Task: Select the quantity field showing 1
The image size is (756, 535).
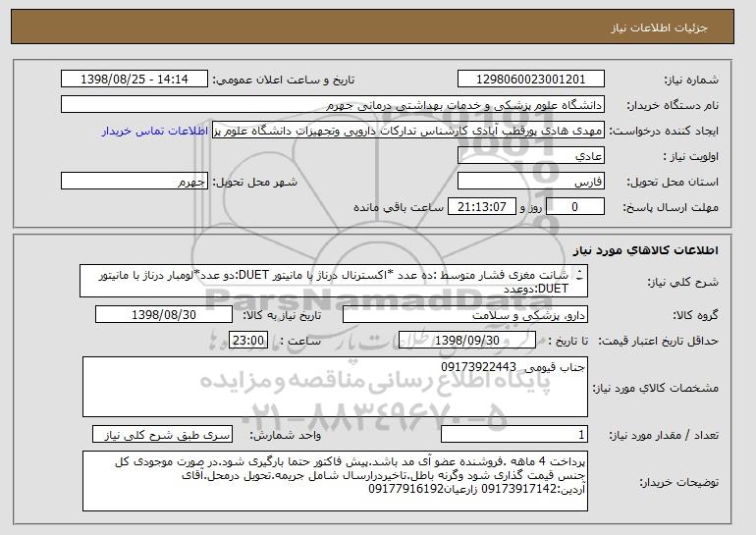Action: (514, 435)
